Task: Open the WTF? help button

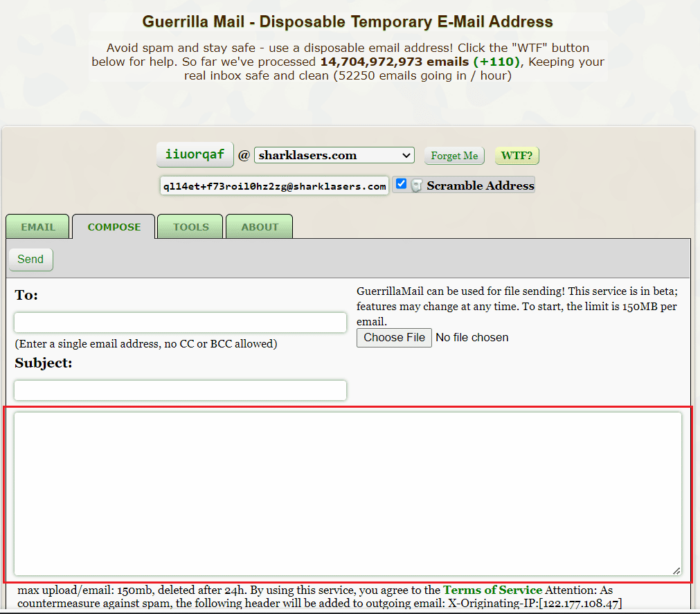Action: click(x=517, y=156)
